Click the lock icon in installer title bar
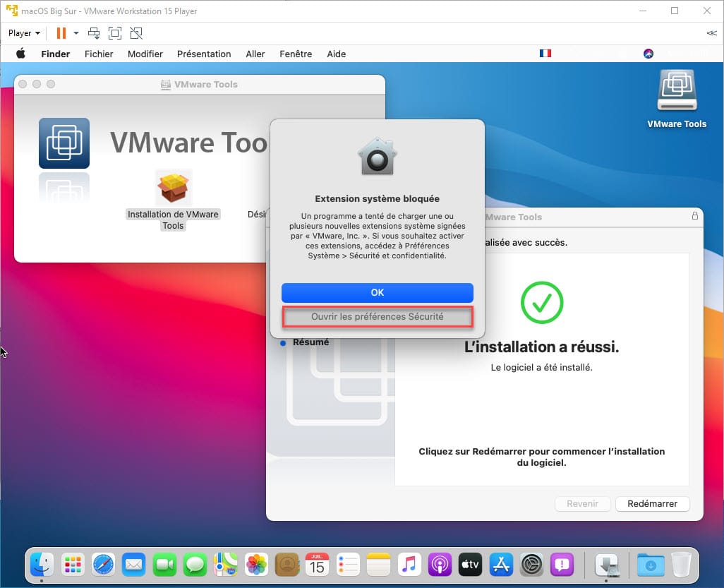The height and width of the screenshot is (588, 724). (x=694, y=216)
